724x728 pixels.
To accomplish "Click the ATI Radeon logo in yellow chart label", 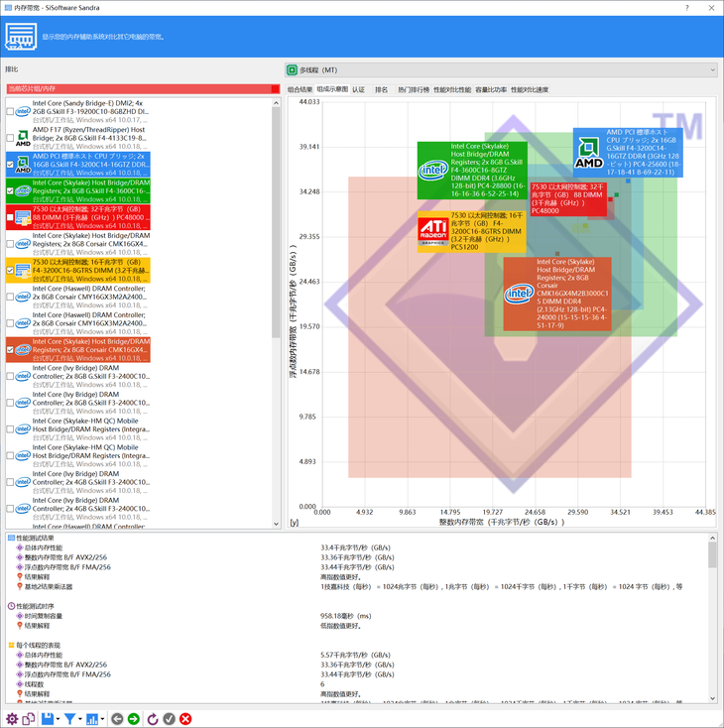I will click(x=433, y=232).
